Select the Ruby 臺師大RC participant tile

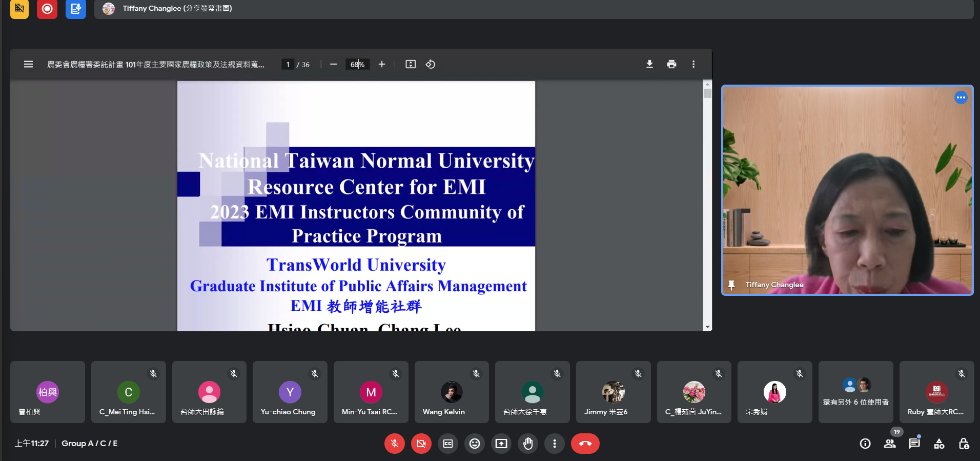click(937, 392)
